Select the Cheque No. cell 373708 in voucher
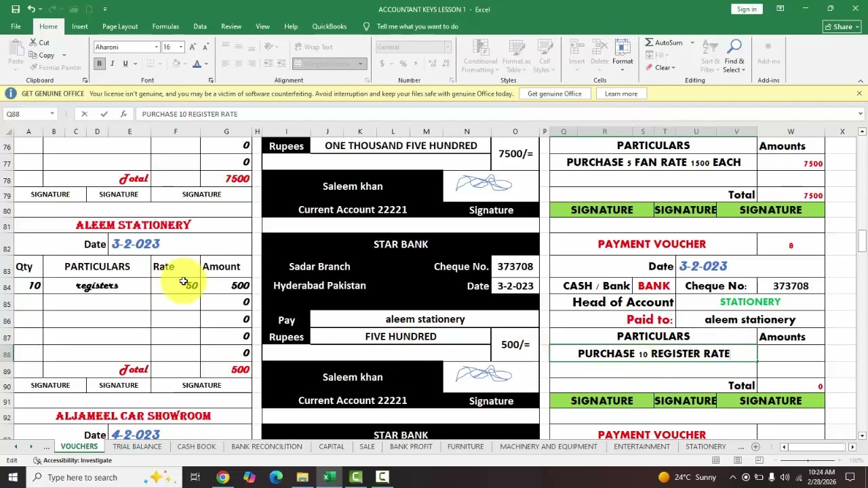Image resolution: width=868 pixels, height=488 pixels. coord(791,286)
